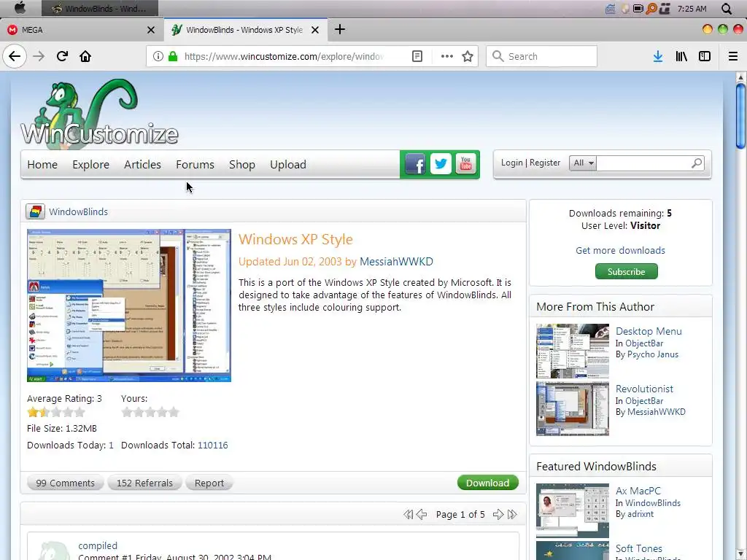Open a new tab with the plus button

340,29
